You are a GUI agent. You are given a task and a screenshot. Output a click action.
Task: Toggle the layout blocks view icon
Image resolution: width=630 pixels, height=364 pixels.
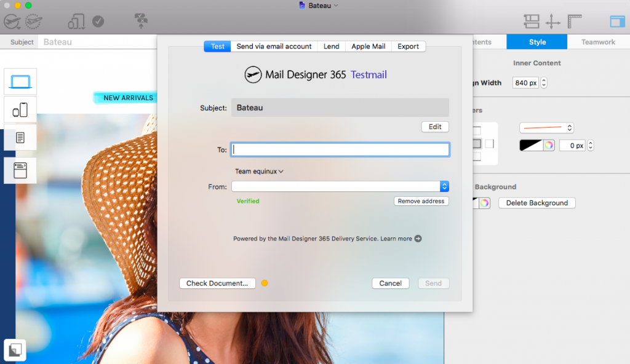(x=531, y=22)
